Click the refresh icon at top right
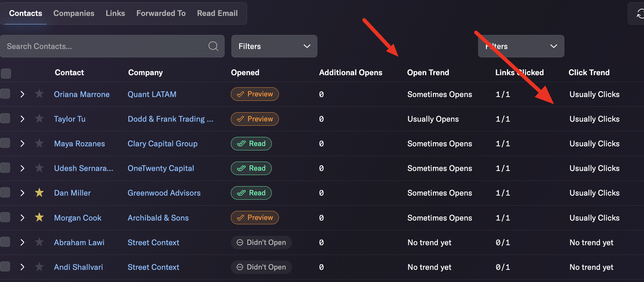This screenshot has width=644, height=282. [x=640, y=13]
